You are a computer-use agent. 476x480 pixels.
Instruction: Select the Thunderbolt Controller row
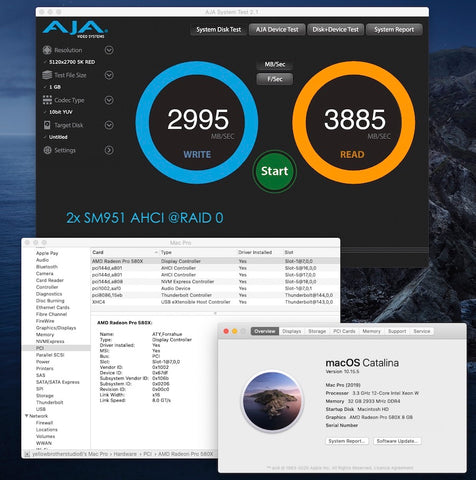(x=215, y=295)
